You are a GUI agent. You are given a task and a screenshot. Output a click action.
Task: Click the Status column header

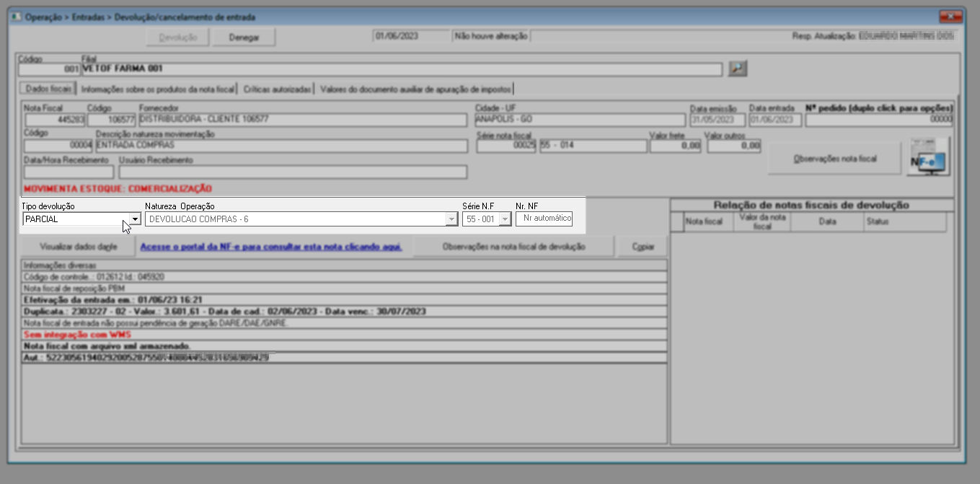tap(904, 223)
